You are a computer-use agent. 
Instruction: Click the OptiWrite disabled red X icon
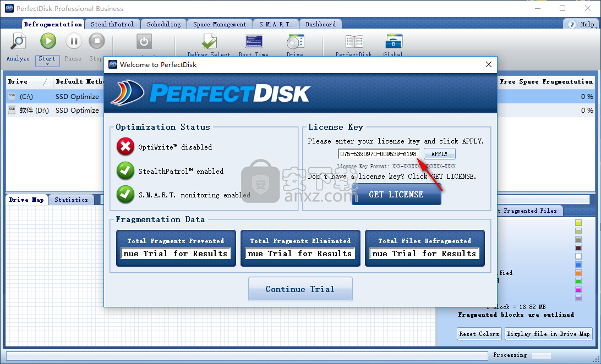(125, 147)
